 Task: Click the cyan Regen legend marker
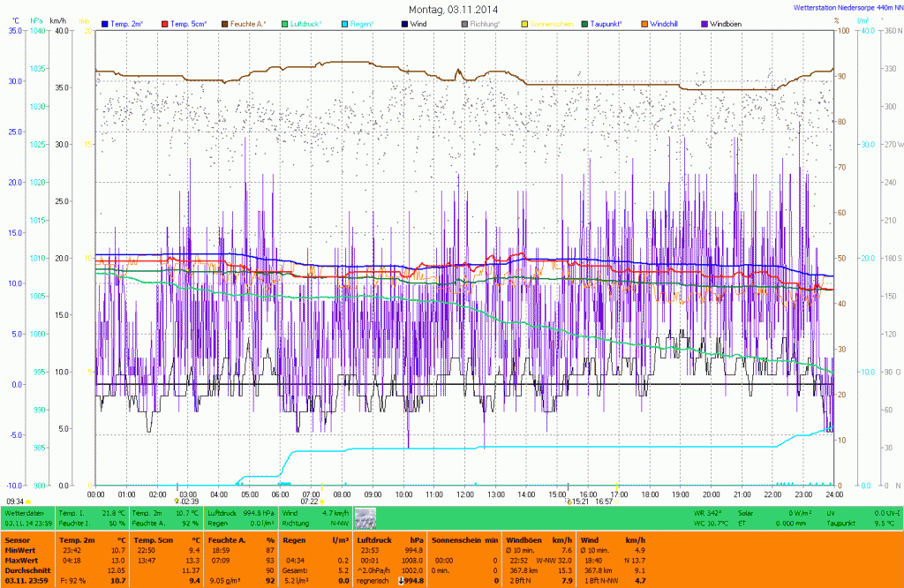[x=345, y=22]
